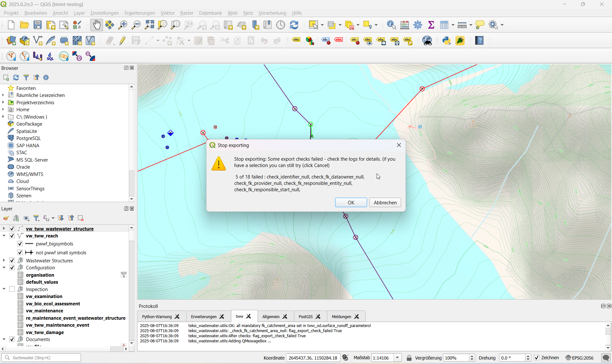The image size is (612, 364).
Task: Expand the Wastewater Structures group
Action: click(4, 260)
